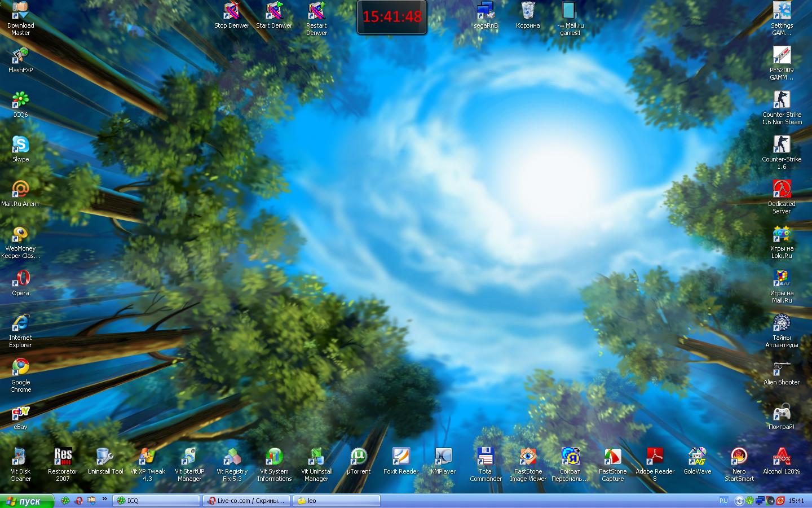This screenshot has height=508, width=812.
Task: Open the Counter Strike 1.6 Non Steam shortcut
Action: coord(782,100)
